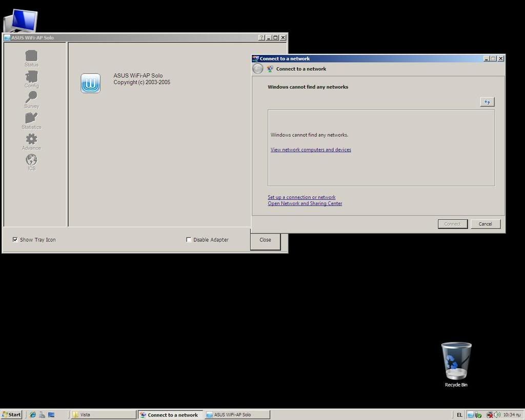Switch to Vista folder taskbar item
This screenshot has width=525, height=420.
point(103,414)
